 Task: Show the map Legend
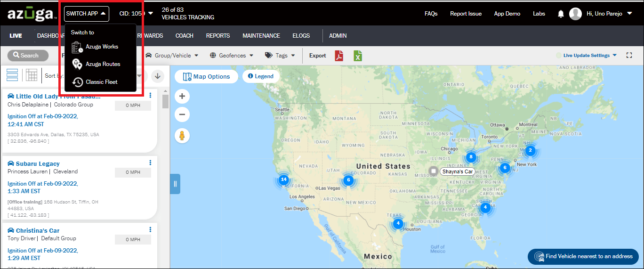(260, 76)
